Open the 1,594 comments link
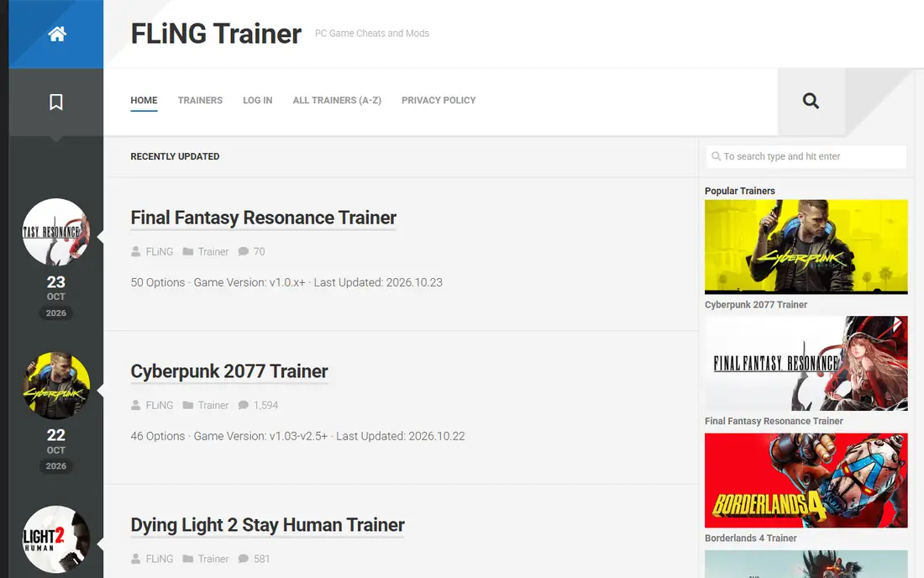 point(265,406)
